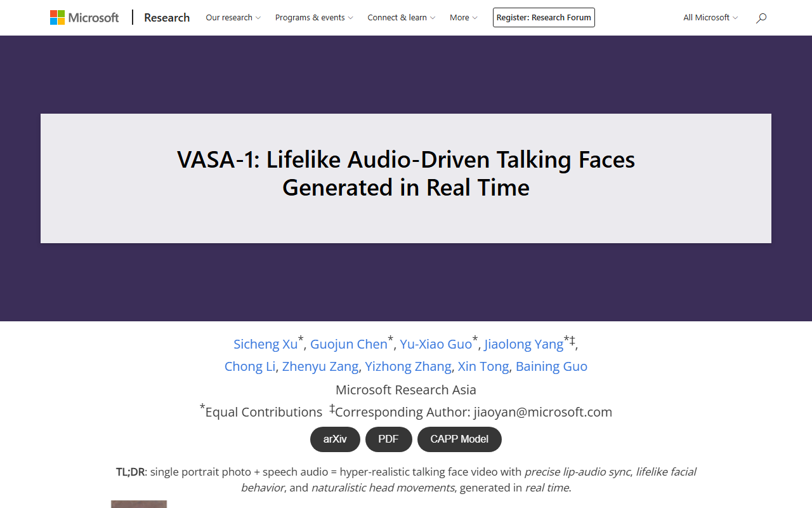Open the Connect & learn dropdown
This screenshot has width=812, height=508.
tap(401, 18)
